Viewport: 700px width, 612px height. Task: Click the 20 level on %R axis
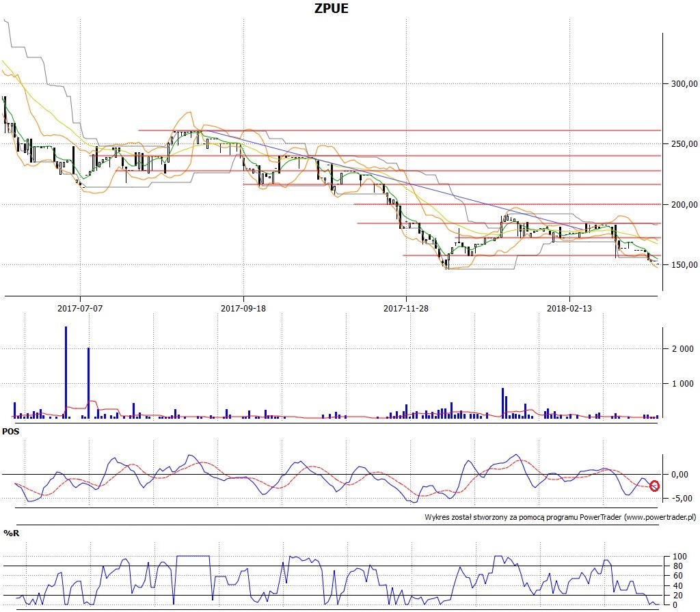click(677, 596)
